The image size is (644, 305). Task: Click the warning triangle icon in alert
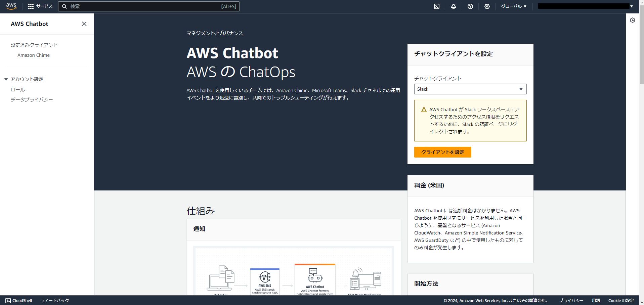(424, 110)
